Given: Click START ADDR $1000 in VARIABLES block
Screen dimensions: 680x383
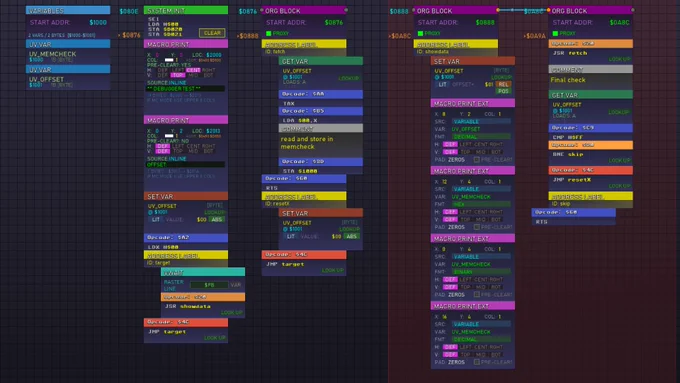Looking at the screenshot, I should pos(98,22).
